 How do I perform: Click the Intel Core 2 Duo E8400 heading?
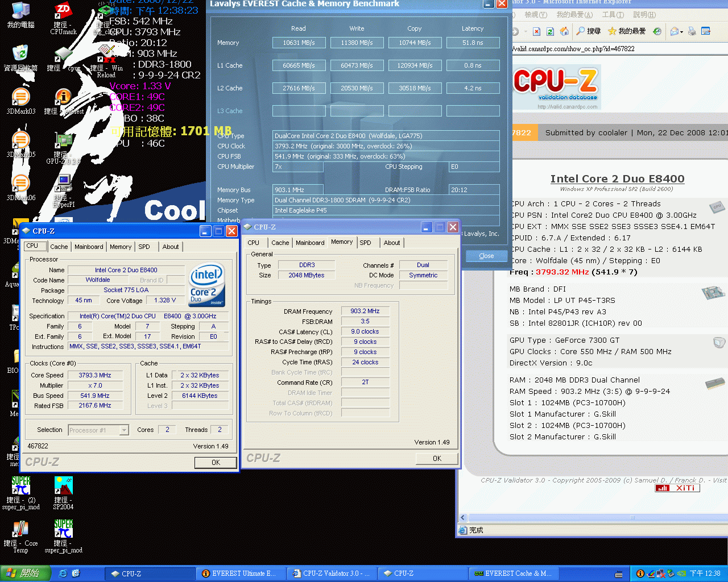[617, 178]
